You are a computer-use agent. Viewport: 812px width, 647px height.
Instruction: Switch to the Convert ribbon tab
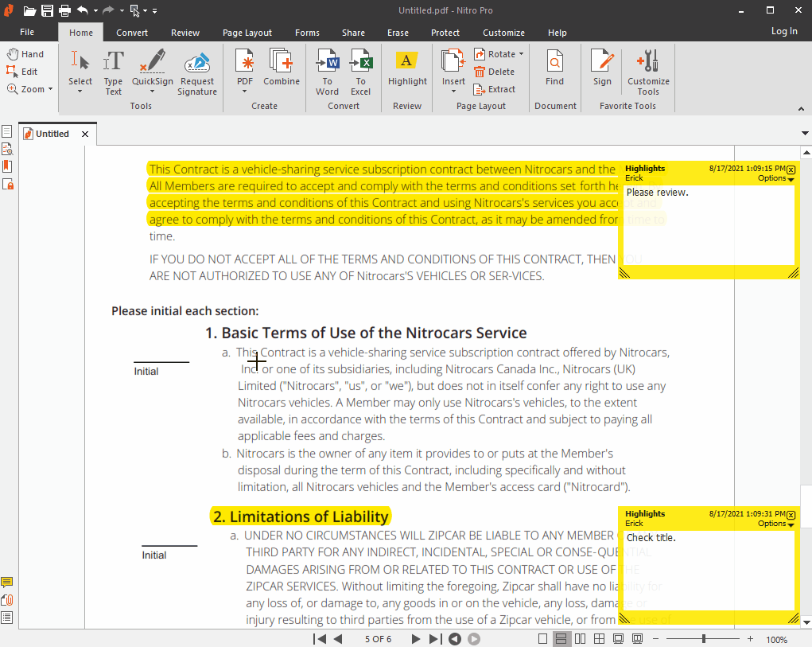(131, 33)
